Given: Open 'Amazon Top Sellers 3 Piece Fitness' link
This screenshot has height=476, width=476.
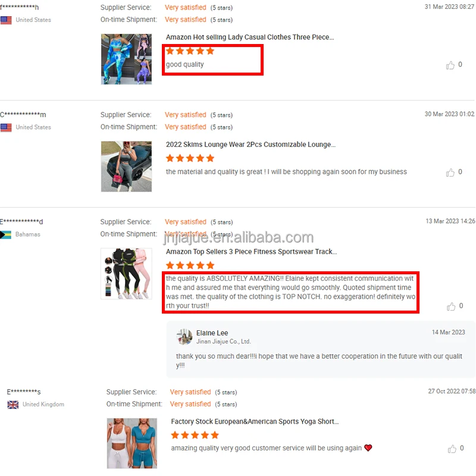Looking at the screenshot, I should (251, 252).
